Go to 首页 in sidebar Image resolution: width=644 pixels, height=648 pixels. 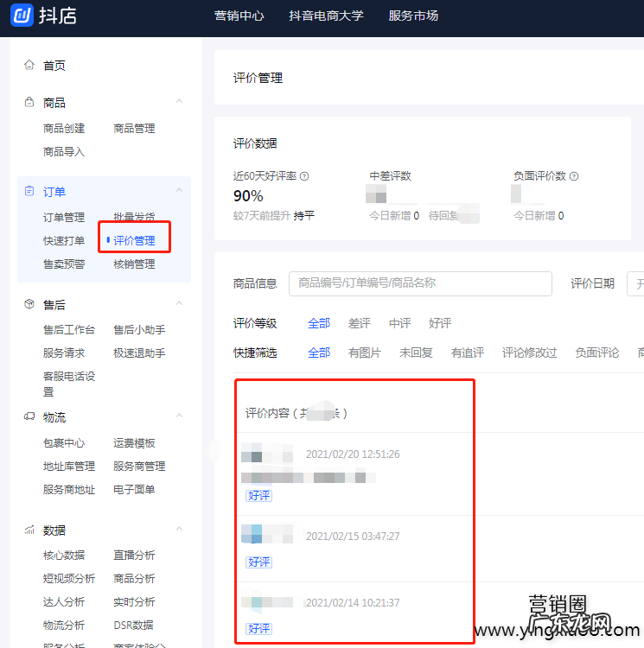54,66
